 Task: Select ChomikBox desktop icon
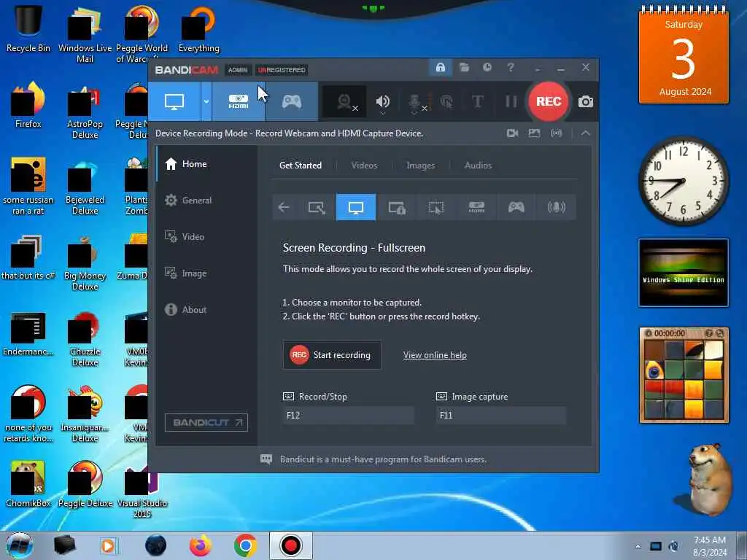28,484
